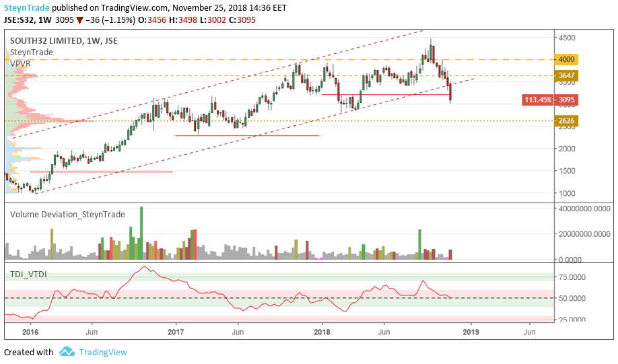The width and height of the screenshot is (618, 364).
Task: Click the C:3095 close value
Action: pos(242,20)
